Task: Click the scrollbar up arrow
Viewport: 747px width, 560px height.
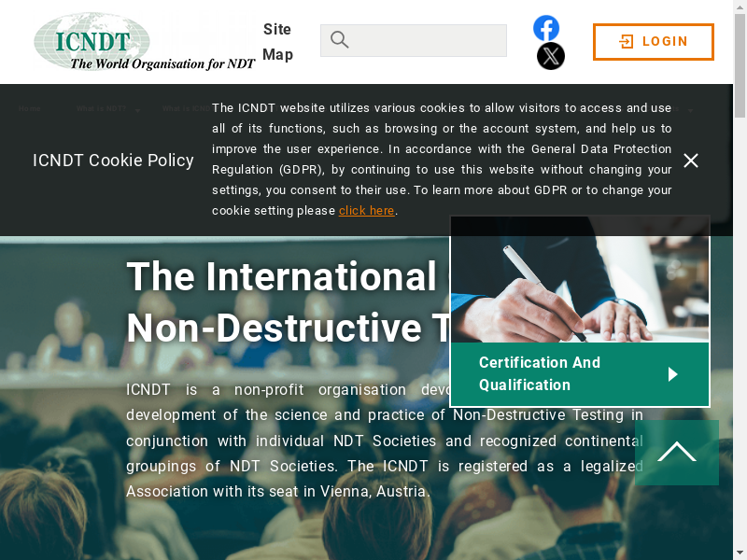Action: [x=740, y=7]
